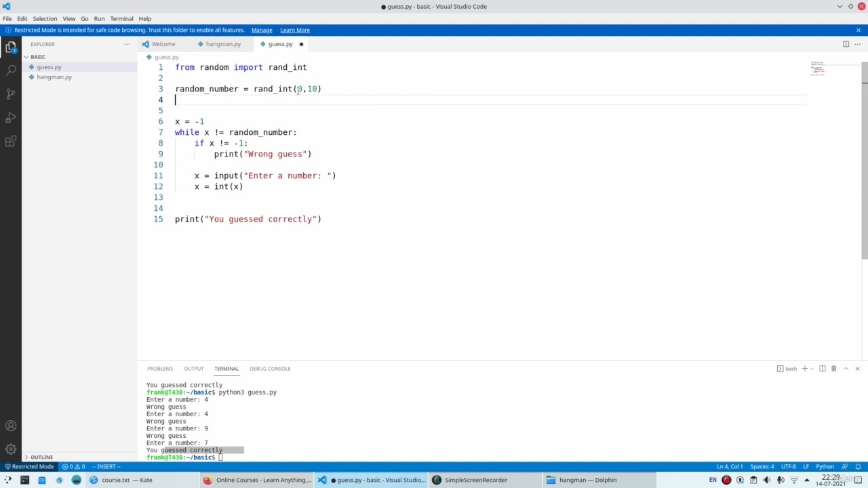Open the notifications bell in status bar
This screenshot has height=488, width=868.
pos(858,466)
